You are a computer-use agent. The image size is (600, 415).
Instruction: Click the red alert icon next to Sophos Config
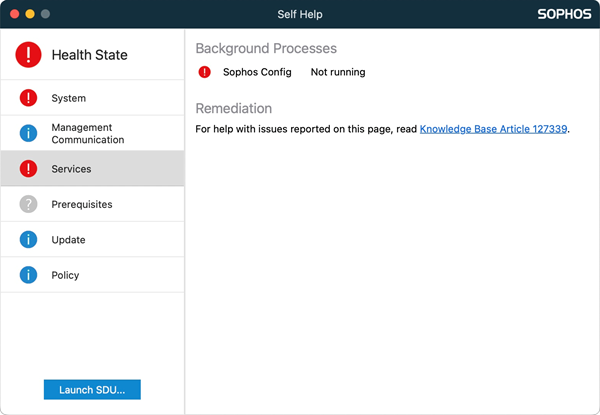[204, 72]
